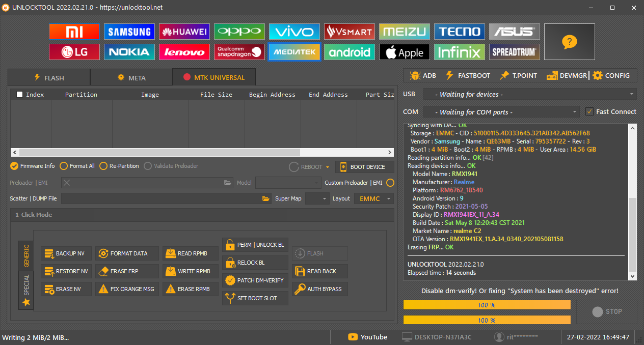Change the Layout EMMC dropdown
The width and height of the screenshot is (644, 345).
coord(374,198)
